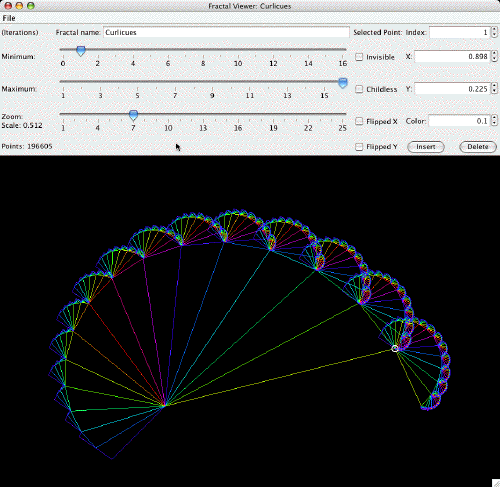Click the Fractal name text field
The height and width of the screenshot is (487, 500).
point(226,32)
